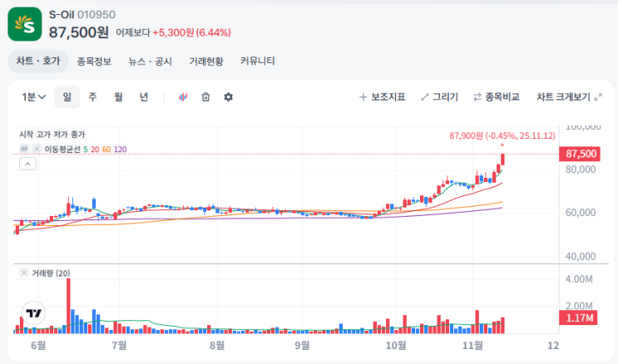Open the 종목정보 tab
Screen dimensions: 618x364
pyautogui.click(x=94, y=61)
